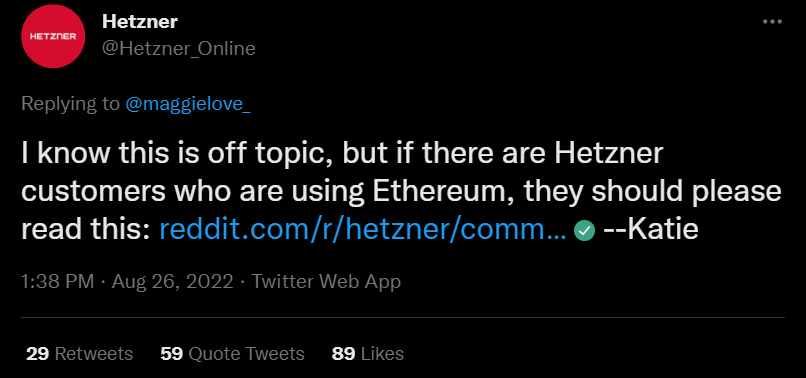The width and height of the screenshot is (806, 378).
Task: Click the word 'Ethereum' in the tweet
Action: tap(443, 191)
